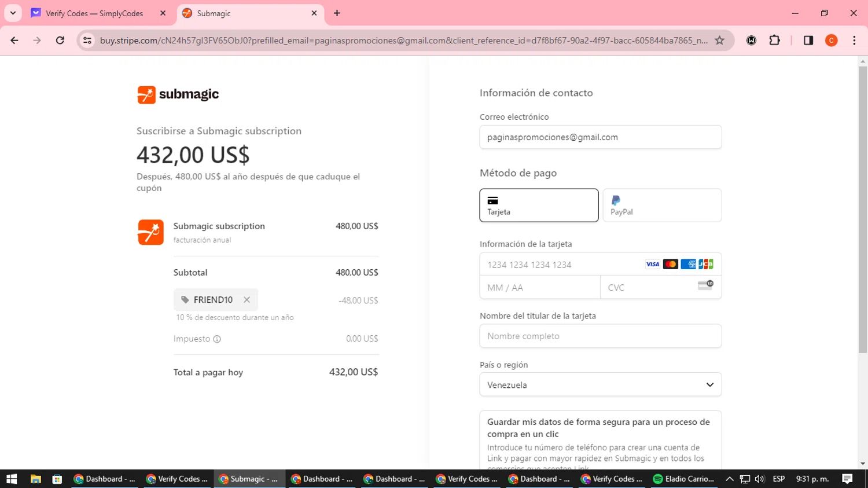868x488 pixels.
Task: Click the page vertical scrollbar
Action: point(863,210)
